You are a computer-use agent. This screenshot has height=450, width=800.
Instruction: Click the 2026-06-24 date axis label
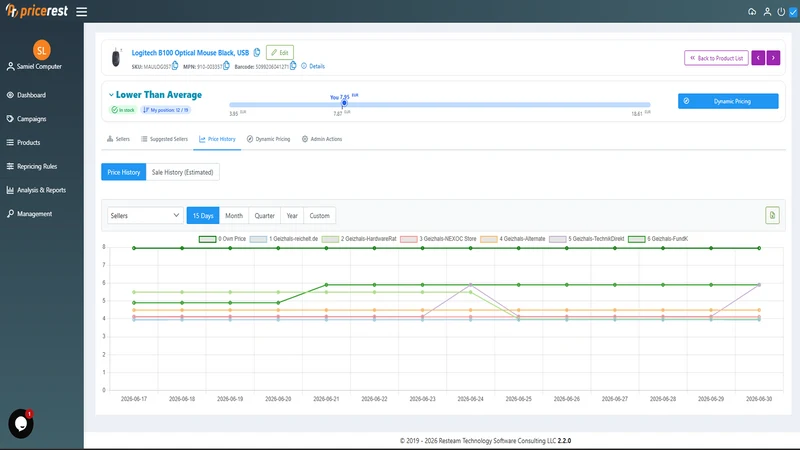pos(470,399)
